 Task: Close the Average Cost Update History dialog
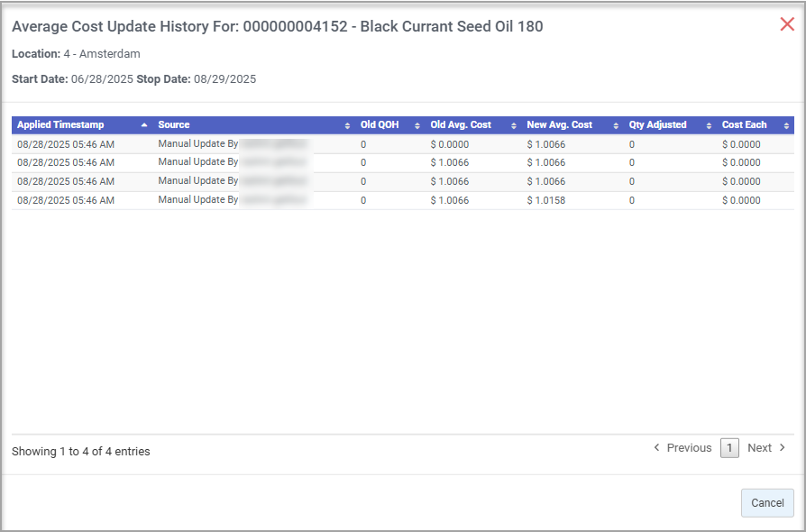click(x=786, y=25)
